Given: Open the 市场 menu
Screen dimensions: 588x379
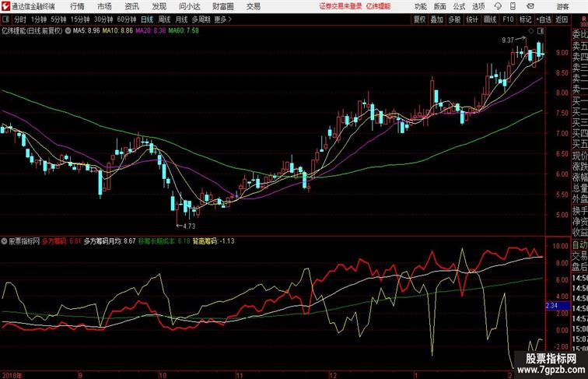Looking at the screenshot, I should point(105,6).
